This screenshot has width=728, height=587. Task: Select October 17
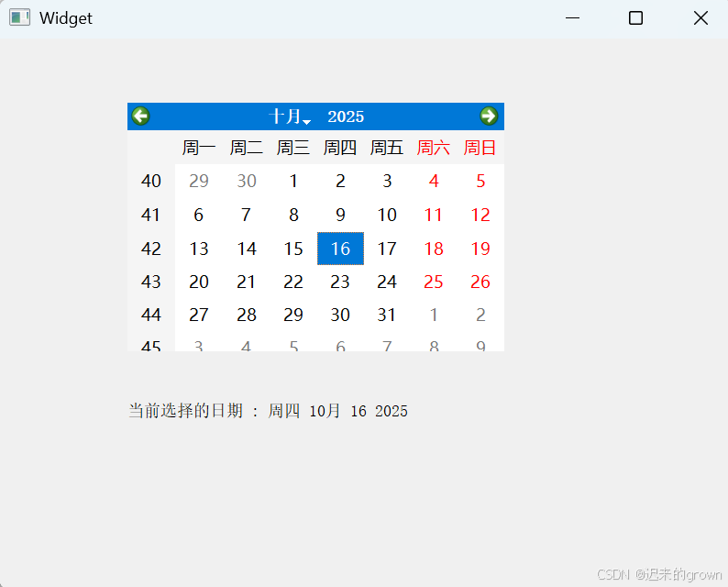387,249
